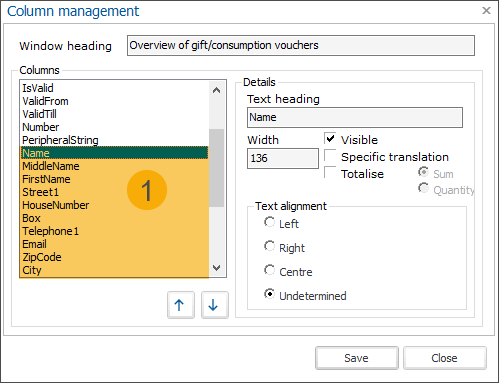Select FirstName column entry
The image size is (499, 383).
click(x=114, y=179)
